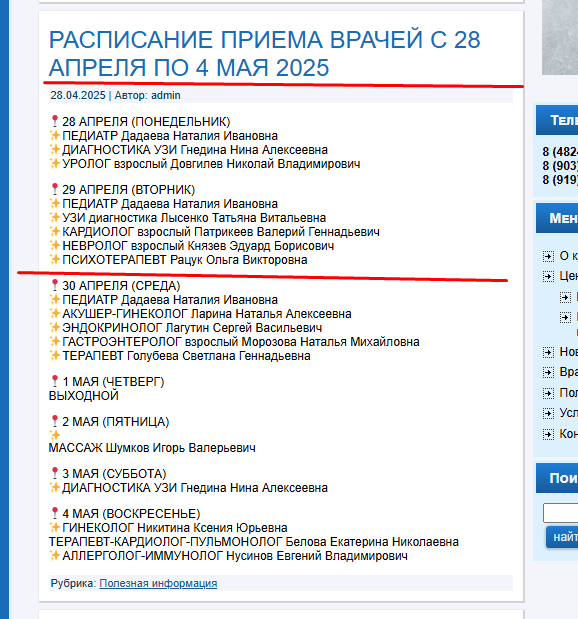This screenshot has height=619, width=578.
Task: Click the sparkle icon before ЭНДОКРИНОЛОГ Лагутин
Action: 54,327
